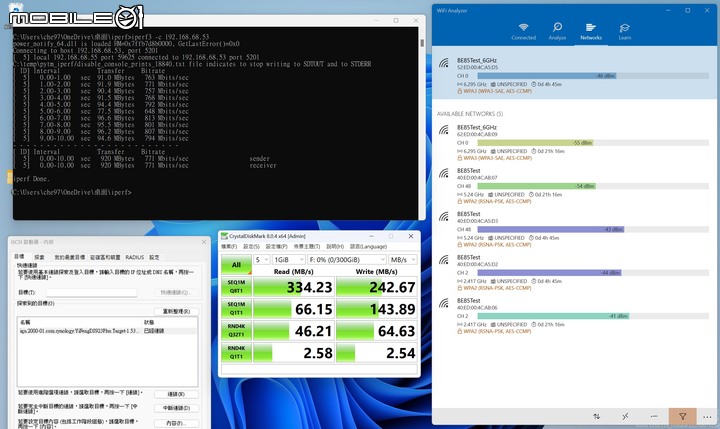The image size is (720, 429).
Task: Click the 目標(T) input field in the iSCSI dialog
Action: [x=91, y=292]
